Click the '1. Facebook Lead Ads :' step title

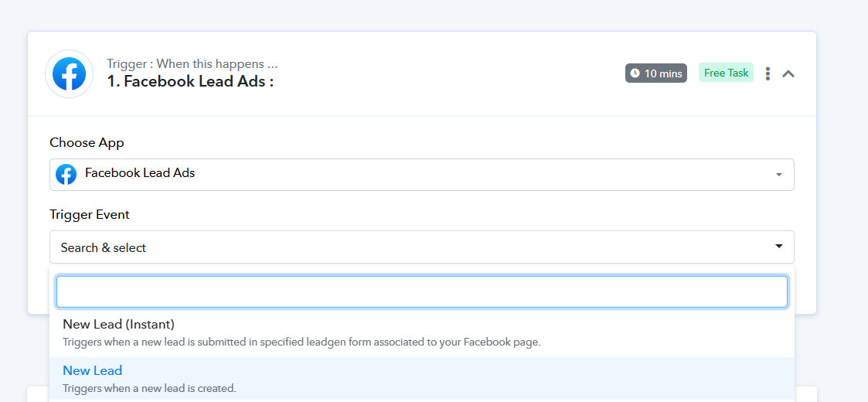pyautogui.click(x=191, y=81)
